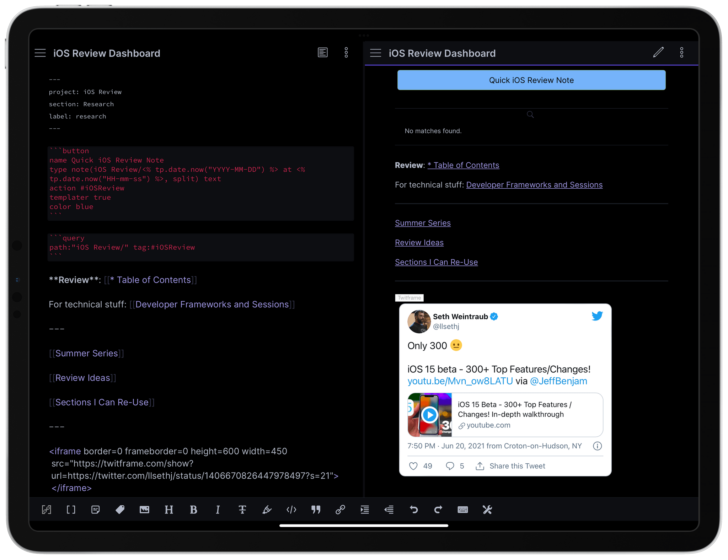Click the [[Review Ideas]] link in editor
The width and height of the screenshot is (728, 560).
tap(82, 378)
